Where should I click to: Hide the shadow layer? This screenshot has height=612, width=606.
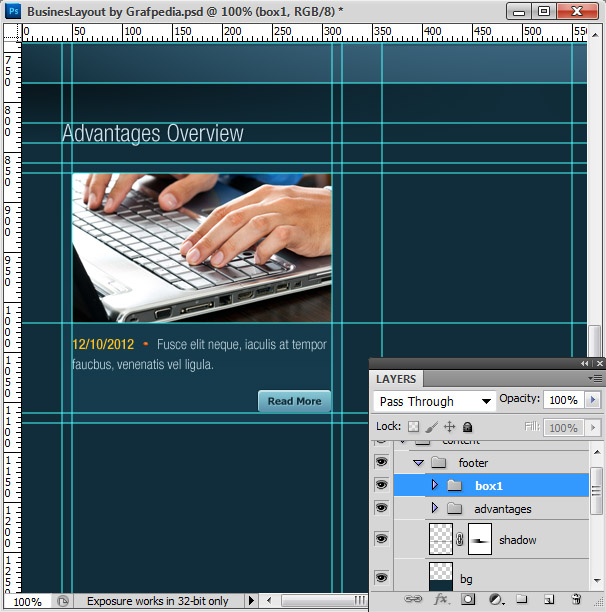(x=381, y=539)
